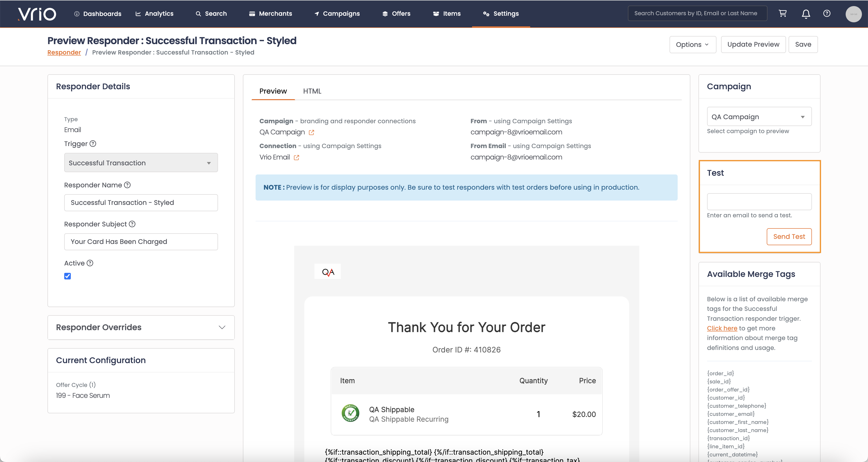The image size is (868, 462).
Task: Open Vrio Email external link icon
Action: [296, 157]
